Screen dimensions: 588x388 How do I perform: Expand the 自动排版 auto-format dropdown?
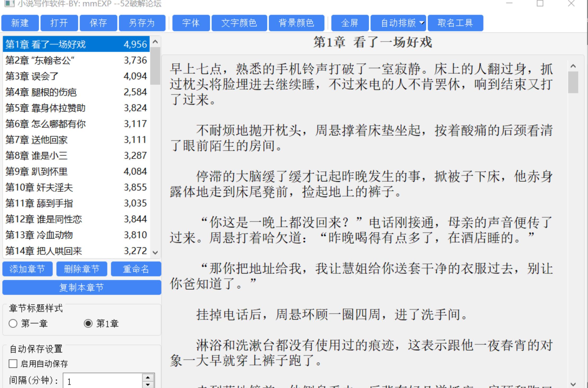398,23
